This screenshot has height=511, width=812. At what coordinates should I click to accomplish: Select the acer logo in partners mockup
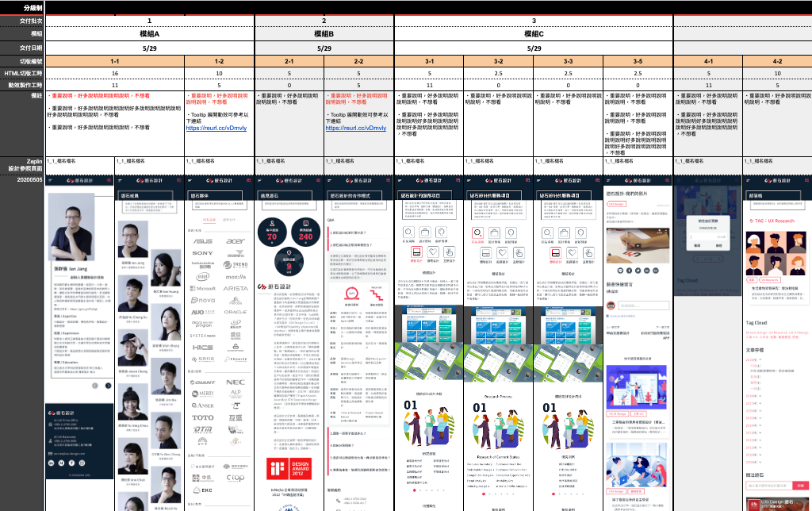[x=236, y=241]
